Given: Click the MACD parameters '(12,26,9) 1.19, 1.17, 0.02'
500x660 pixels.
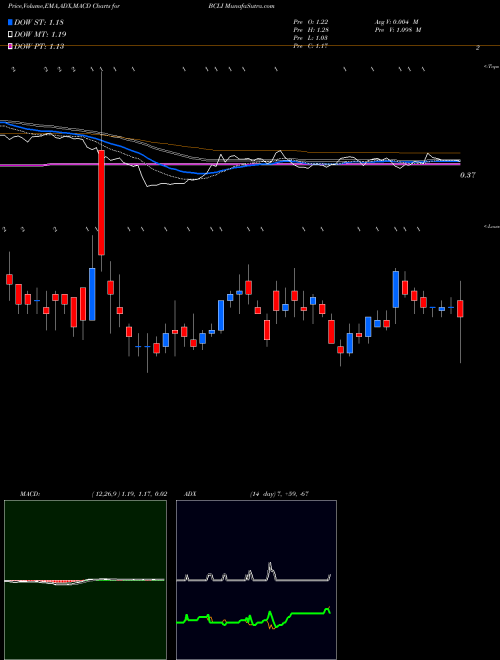Looking at the screenshot, I should tap(129, 494).
